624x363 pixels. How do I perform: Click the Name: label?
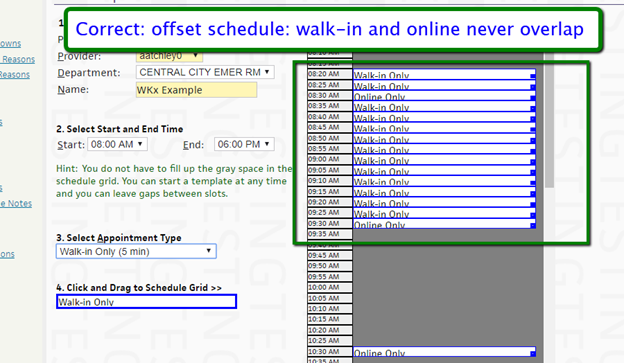(73, 90)
